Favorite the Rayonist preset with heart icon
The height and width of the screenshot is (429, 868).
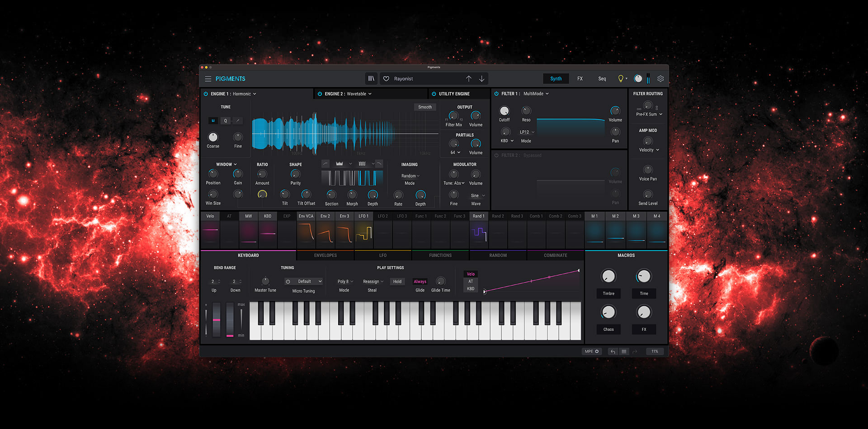point(386,79)
